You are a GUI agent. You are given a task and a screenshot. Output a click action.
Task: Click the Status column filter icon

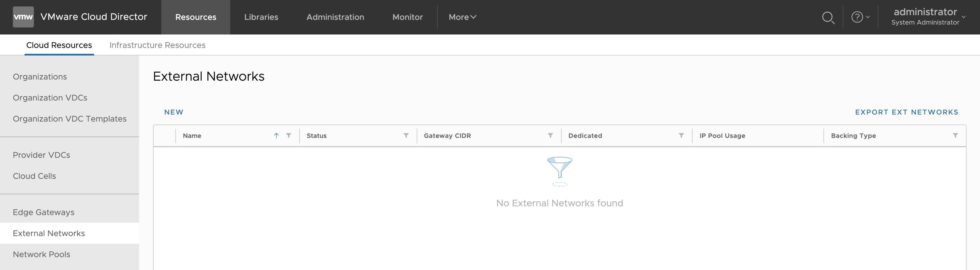coord(406,136)
